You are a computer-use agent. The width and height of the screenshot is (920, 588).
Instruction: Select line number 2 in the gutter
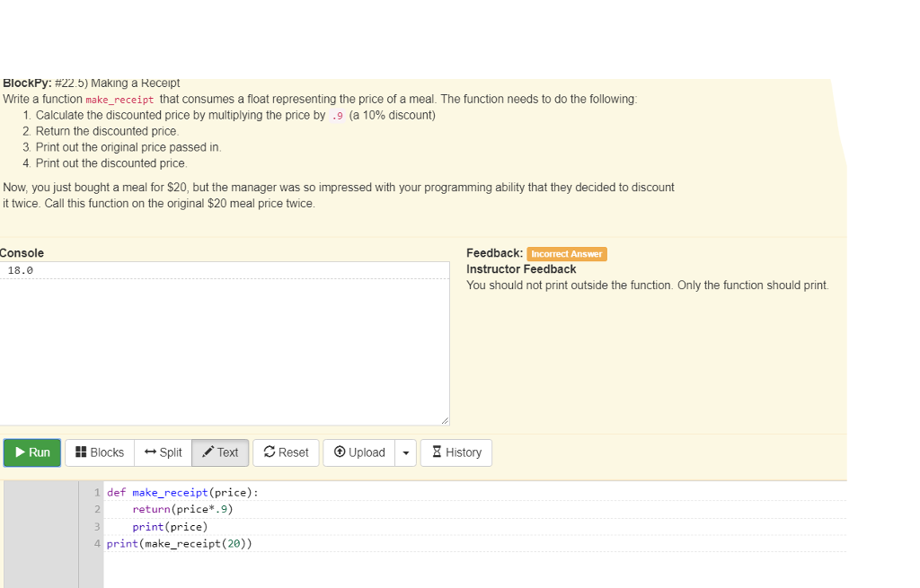click(95, 509)
